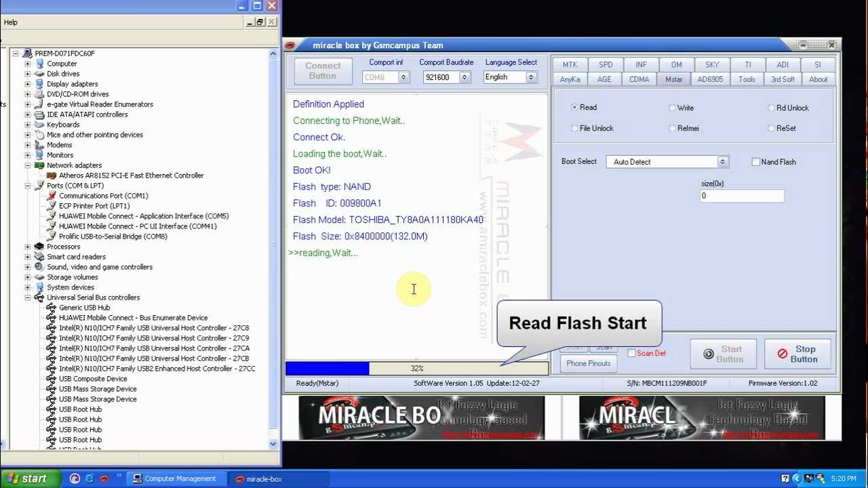The height and width of the screenshot is (488, 868).
Task: Click the USB Composite Device icon
Action: click(x=52, y=379)
